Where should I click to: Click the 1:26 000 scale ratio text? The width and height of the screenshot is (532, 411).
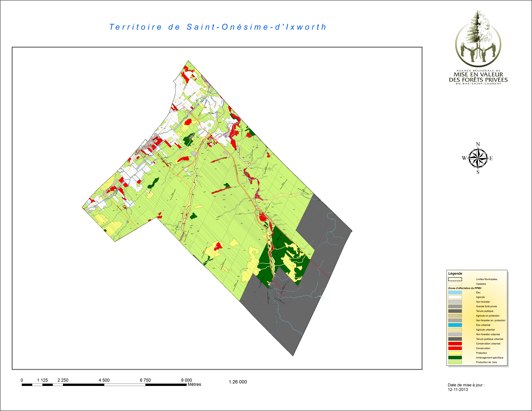[x=238, y=382]
